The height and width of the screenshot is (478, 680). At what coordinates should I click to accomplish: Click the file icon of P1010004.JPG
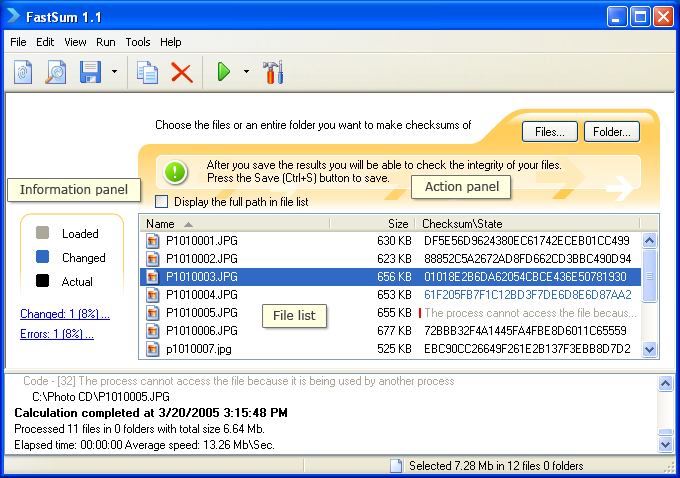(152, 295)
